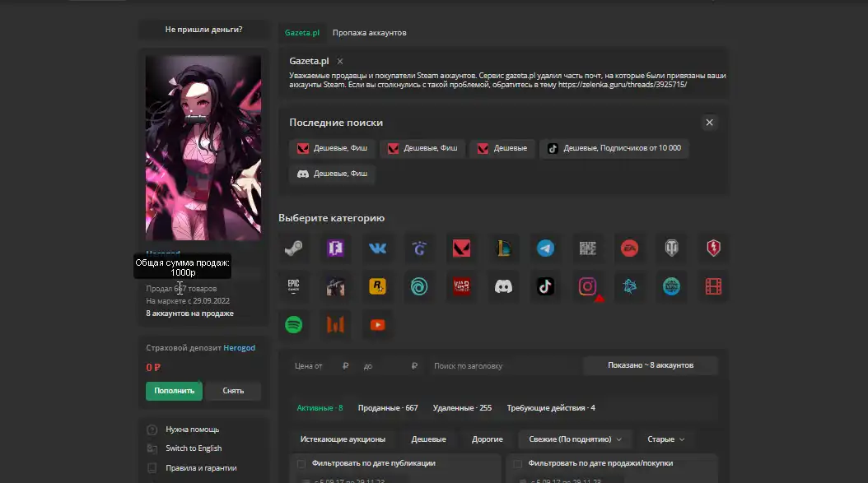The height and width of the screenshot is (483, 868).
Task: Select the Пропажа аккаунтов announcement tab
Action: [369, 33]
